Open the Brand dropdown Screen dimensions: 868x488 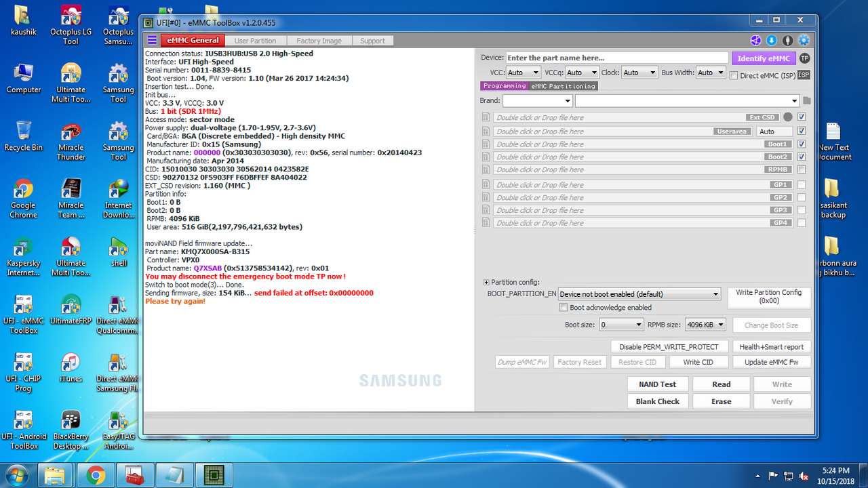pos(537,101)
